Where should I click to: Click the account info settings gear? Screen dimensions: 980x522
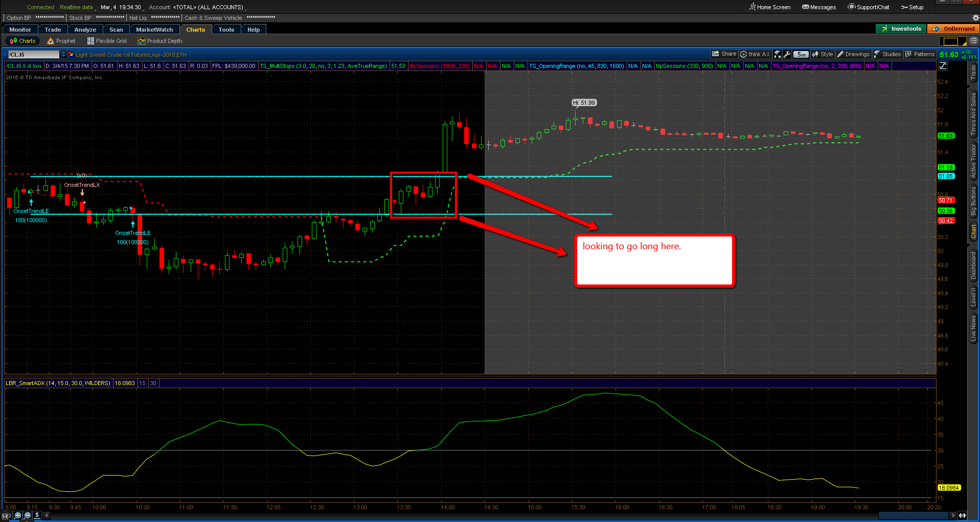tap(975, 18)
